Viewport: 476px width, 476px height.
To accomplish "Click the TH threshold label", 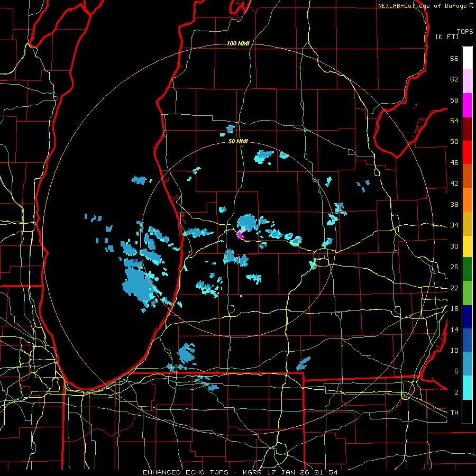I will point(454,413).
